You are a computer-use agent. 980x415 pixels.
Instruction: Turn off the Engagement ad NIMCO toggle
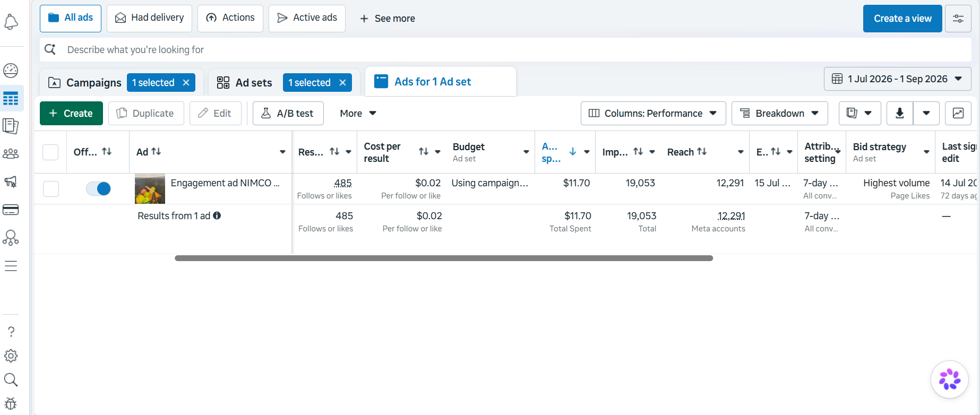(98, 188)
